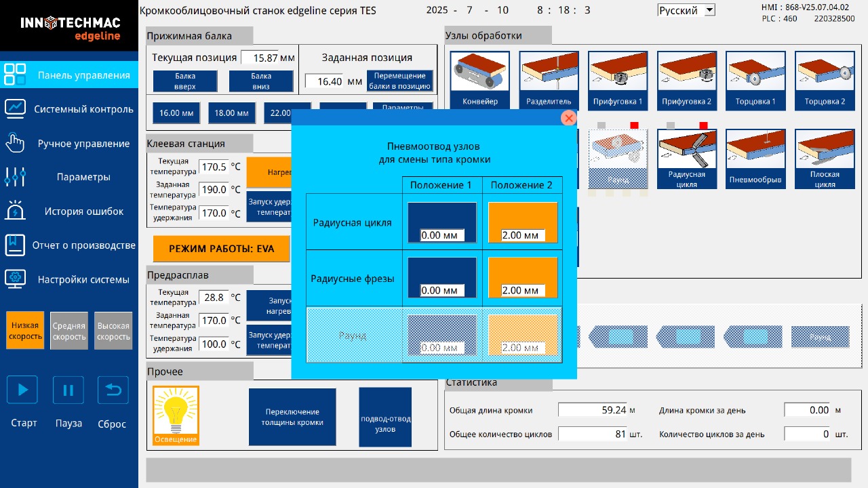Close the Пневмоотвод узлов popup
Image resolution: width=868 pixels, height=488 pixels.
point(568,118)
